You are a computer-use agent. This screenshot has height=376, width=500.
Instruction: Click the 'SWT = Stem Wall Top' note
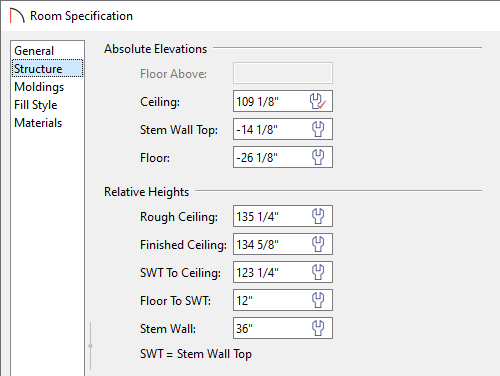tap(196, 354)
